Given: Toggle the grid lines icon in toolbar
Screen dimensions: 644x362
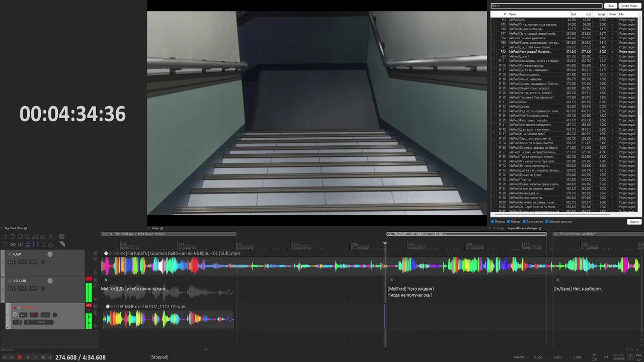Looking at the screenshot, I should (x=35, y=244).
